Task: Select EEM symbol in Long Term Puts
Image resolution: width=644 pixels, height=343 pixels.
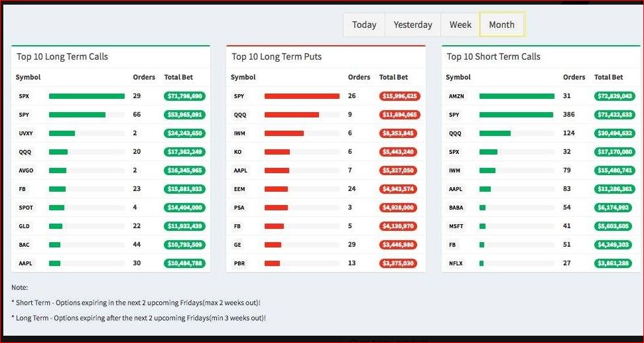Action: click(x=239, y=189)
